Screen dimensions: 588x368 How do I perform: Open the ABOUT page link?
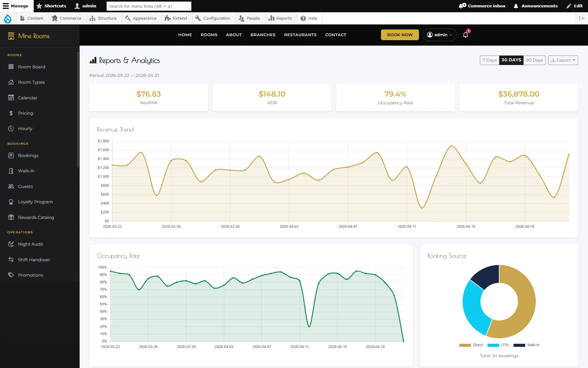coord(234,35)
